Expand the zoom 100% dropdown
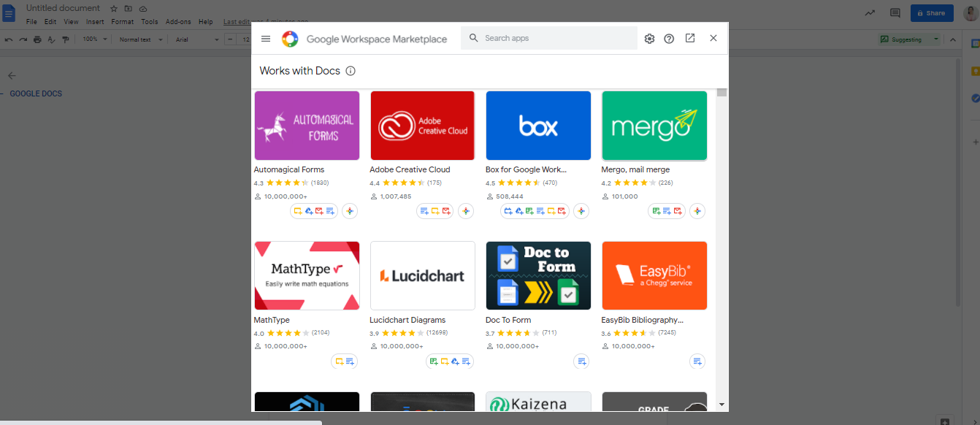The height and width of the screenshot is (425, 980). 95,39
